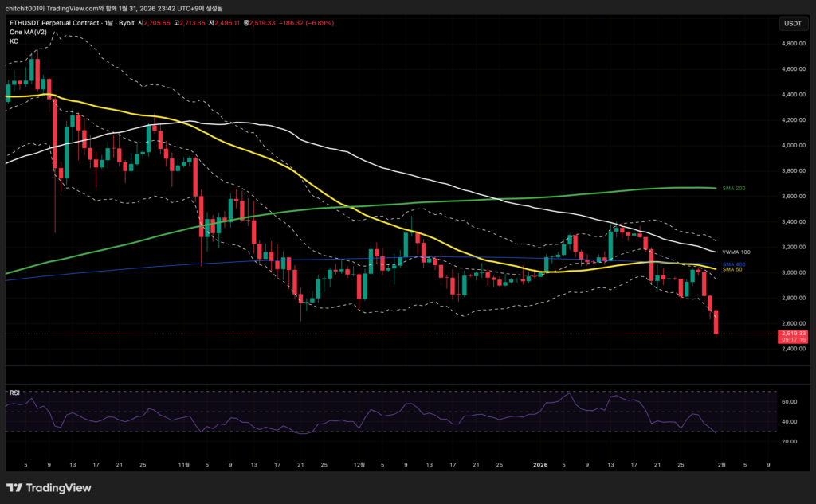Click the 2026 marker on time axis
Screen dimensions: 816x504
tap(539, 464)
